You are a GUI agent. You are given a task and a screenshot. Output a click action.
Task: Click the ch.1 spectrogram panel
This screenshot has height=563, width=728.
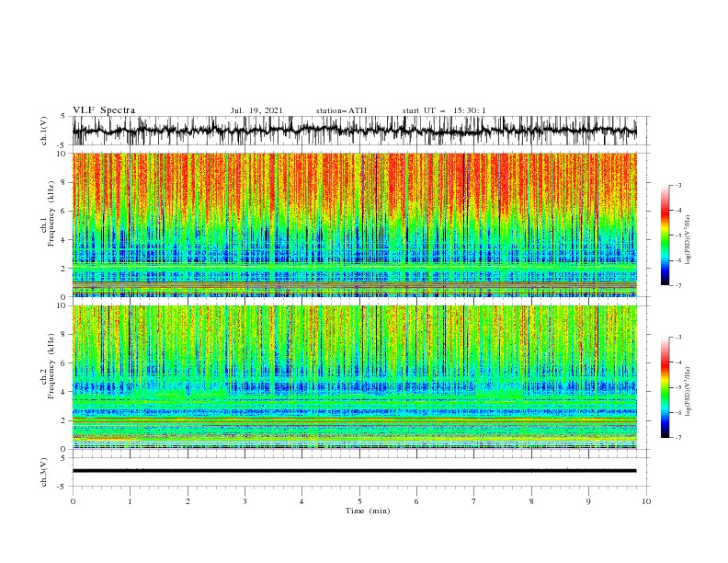(x=354, y=224)
